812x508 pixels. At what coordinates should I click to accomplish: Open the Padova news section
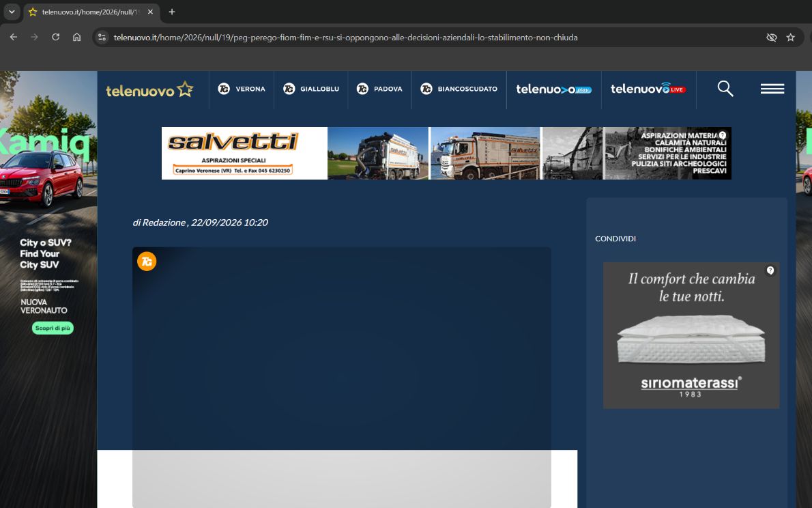click(x=379, y=89)
